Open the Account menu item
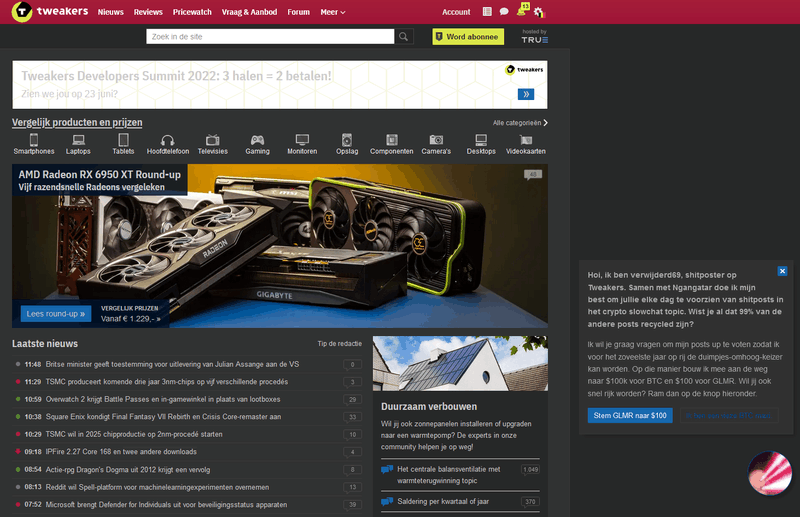This screenshot has width=800, height=517. tap(456, 12)
